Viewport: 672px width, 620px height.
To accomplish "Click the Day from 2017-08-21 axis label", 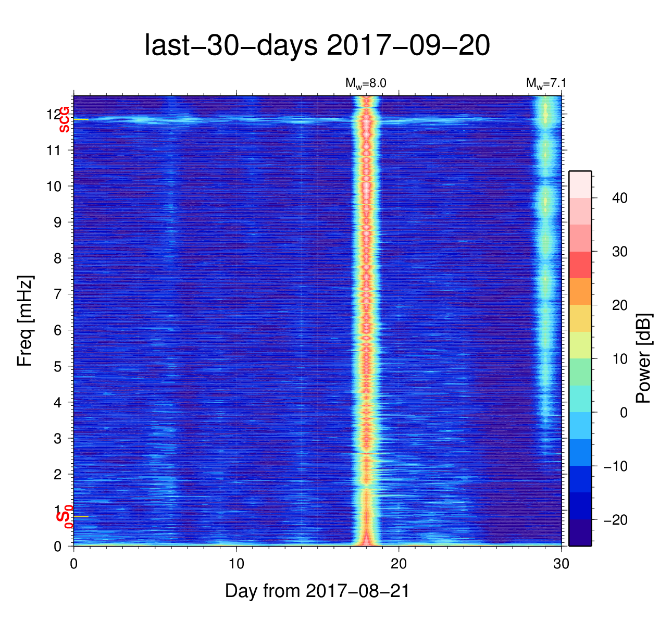I will (x=317, y=591).
